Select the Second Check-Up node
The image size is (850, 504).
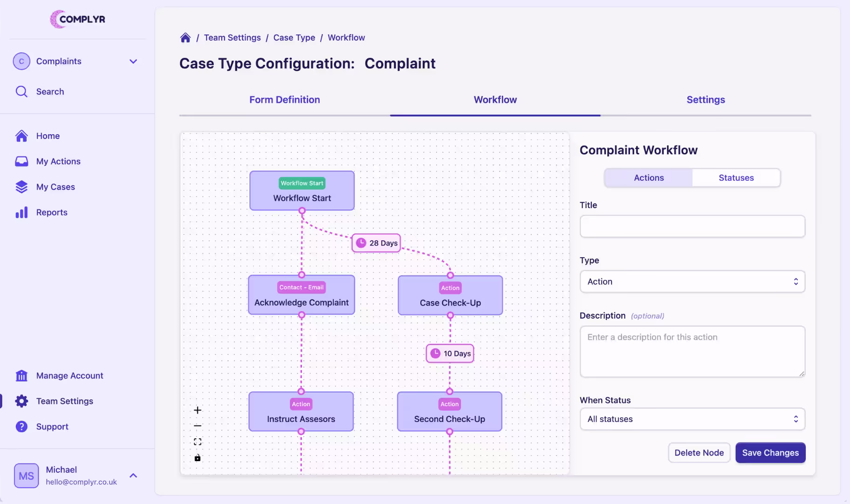[x=450, y=411]
